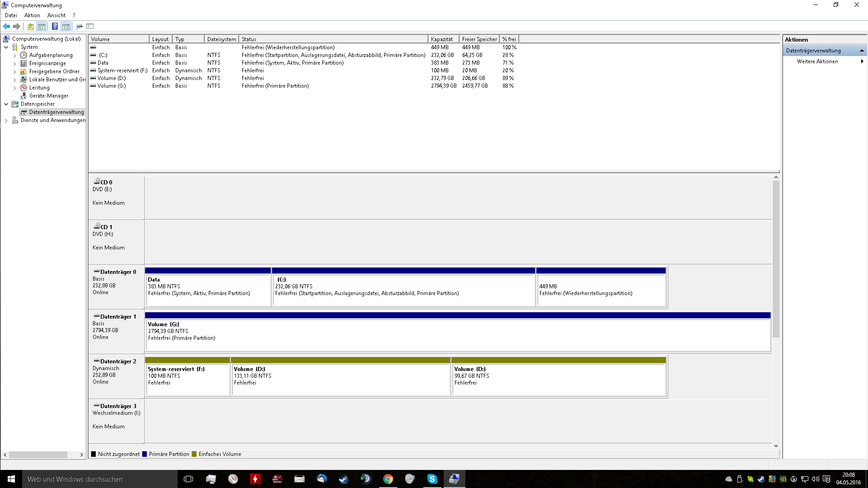Screen dimensions: 868x488
Task: Open the Aktion menu
Action: click(32, 15)
